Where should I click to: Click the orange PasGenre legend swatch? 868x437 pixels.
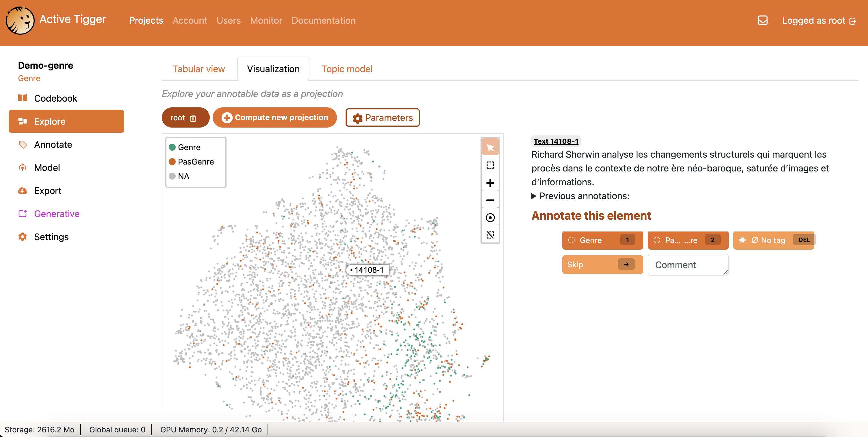tap(172, 162)
